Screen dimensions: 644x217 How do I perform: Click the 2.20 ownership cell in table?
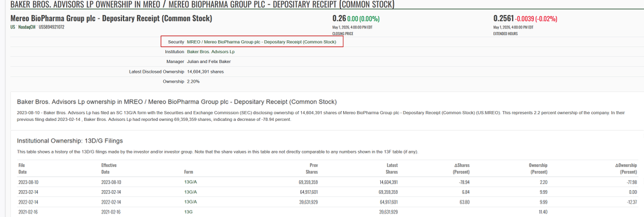pyautogui.click(x=544, y=182)
